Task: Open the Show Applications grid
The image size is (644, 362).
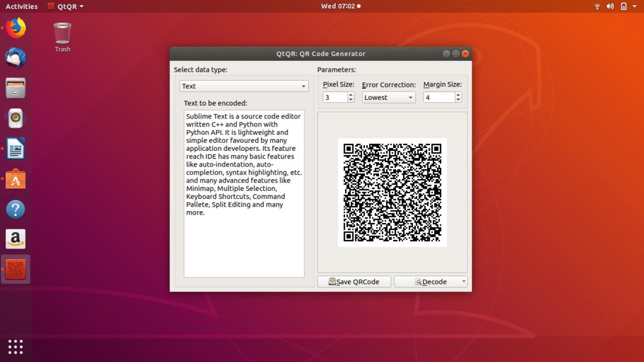Action: (15, 346)
